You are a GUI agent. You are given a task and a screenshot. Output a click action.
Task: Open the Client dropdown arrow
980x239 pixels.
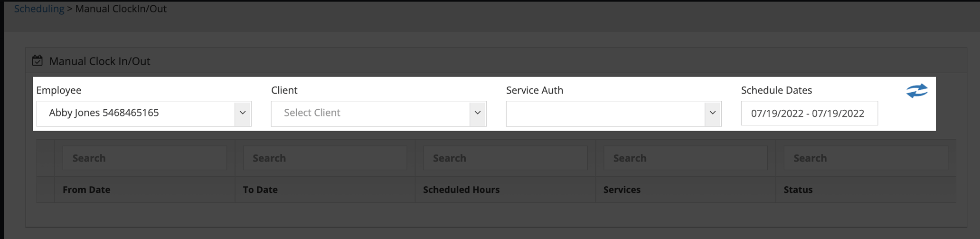coord(478,113)
